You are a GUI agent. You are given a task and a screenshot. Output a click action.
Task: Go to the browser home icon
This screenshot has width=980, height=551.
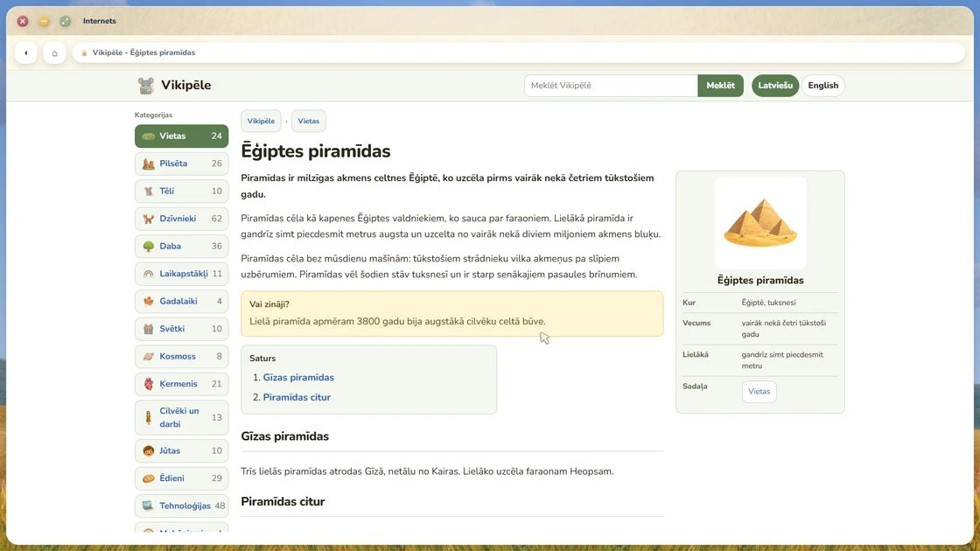(54, 53)
